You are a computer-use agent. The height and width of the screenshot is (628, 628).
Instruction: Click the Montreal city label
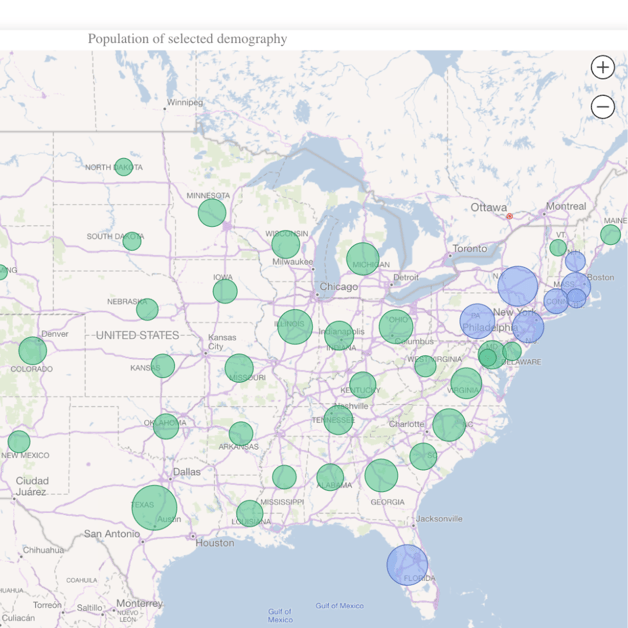point(566,206)
